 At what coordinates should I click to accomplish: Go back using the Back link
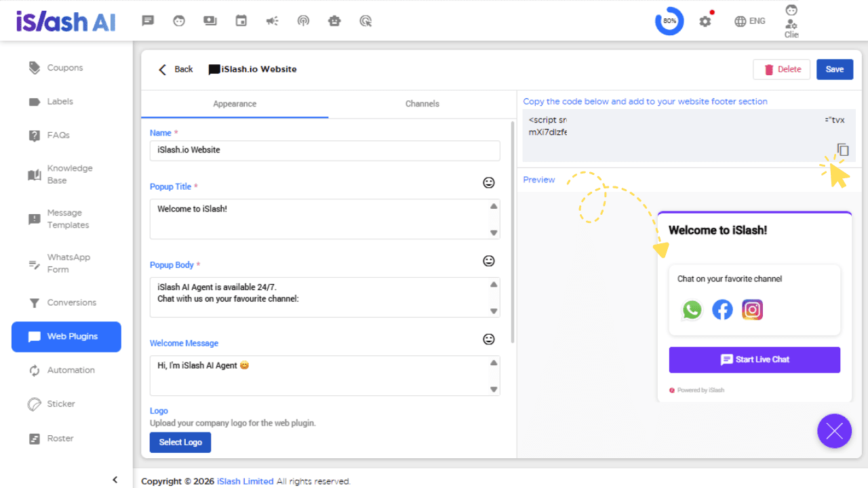[x=176, y=69]
